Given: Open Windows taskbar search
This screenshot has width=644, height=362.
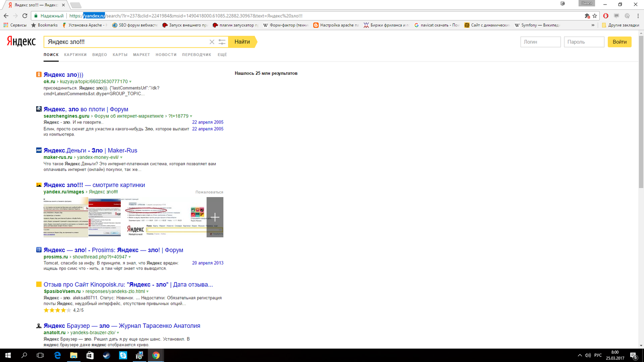Looking at the screenshot, I should (24, 355).
